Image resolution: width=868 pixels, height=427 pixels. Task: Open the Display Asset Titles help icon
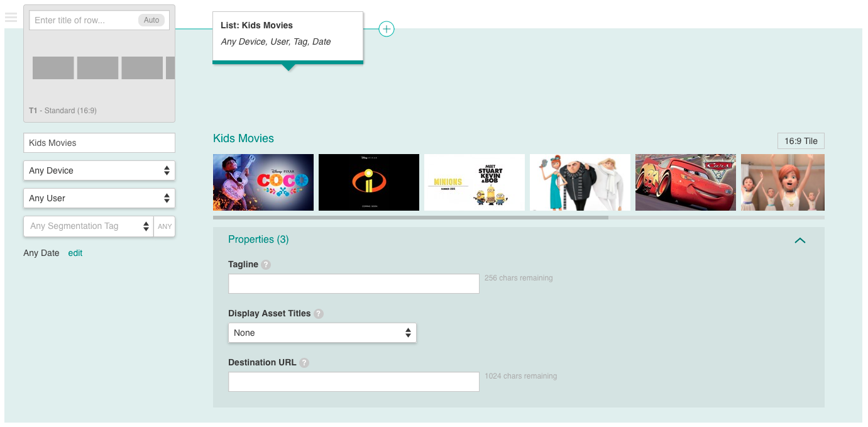[x=319, y=314]
